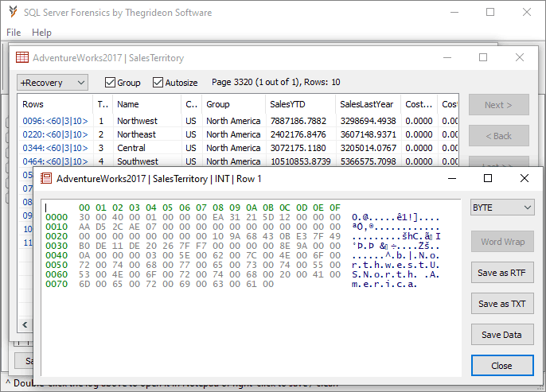The image size is (546, 392).
Task: Click the Southwest name cell
Action: click(138, 161)
